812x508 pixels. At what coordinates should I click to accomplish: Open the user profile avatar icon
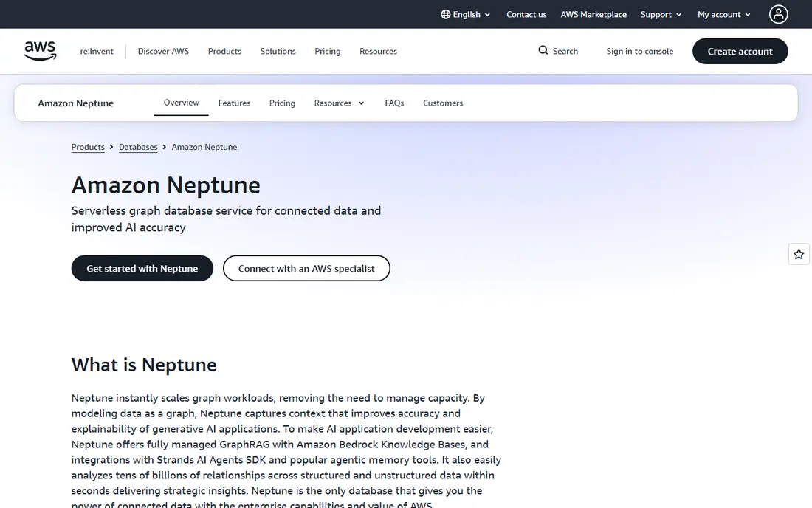point(778,15)
